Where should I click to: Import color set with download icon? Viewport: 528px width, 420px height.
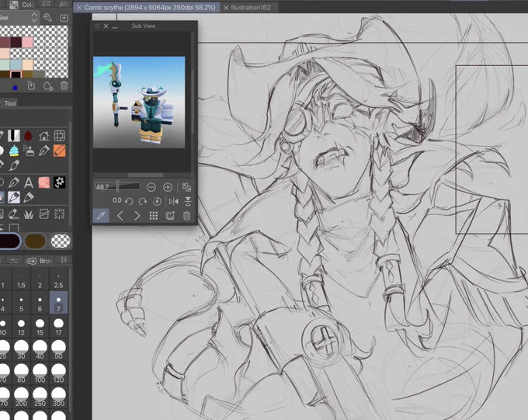pos(64,18)
